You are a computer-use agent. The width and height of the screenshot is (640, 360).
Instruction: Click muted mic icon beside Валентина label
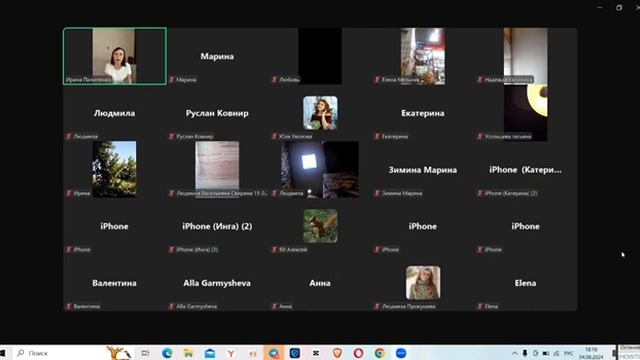coord(69,306)
